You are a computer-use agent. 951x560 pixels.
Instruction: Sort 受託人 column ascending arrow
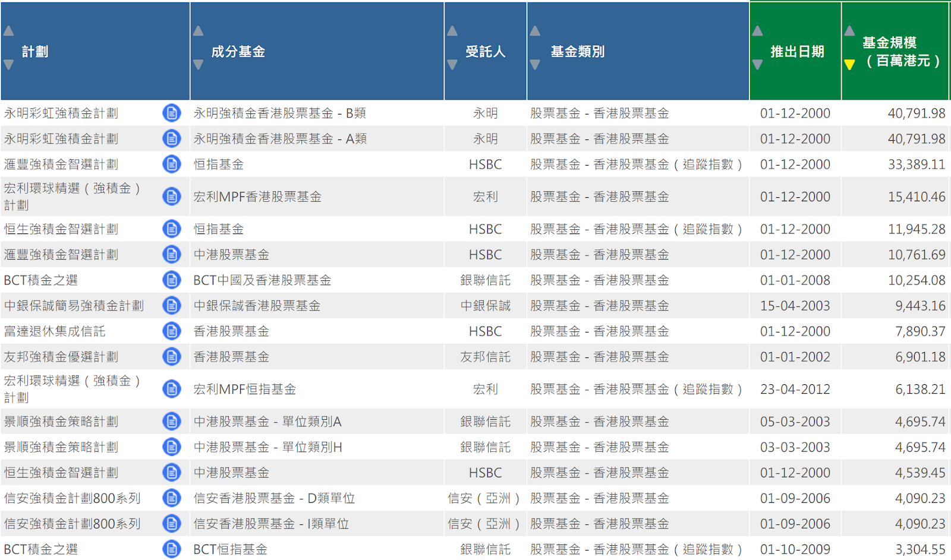click(452, 31)
